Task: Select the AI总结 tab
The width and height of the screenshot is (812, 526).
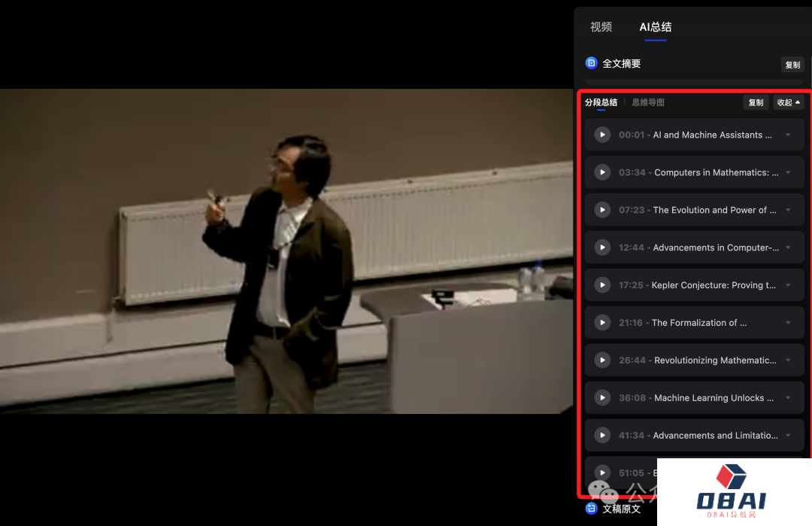Action: click(655, 27)
